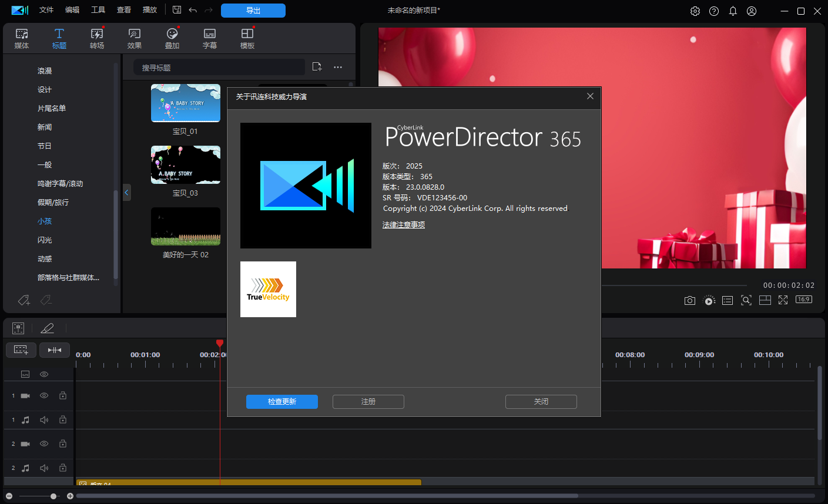Click the preview zoom magnifier icon
Image resolution: width=828 pixels, height=504 pixels.
tap(746, 300)
